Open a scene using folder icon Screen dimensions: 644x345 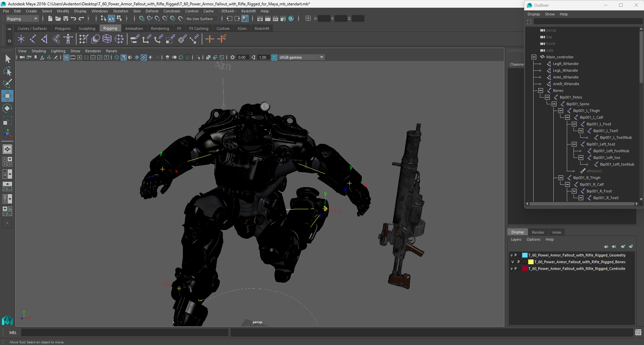point(58,19)
